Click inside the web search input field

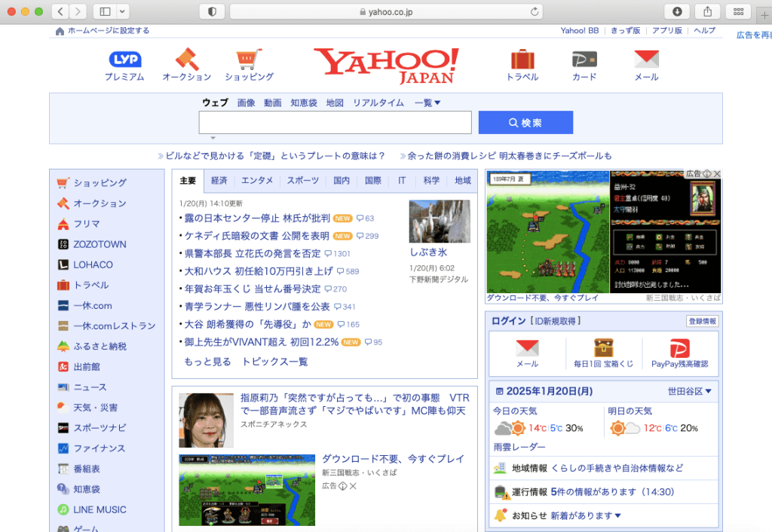(x=334, y=122)
